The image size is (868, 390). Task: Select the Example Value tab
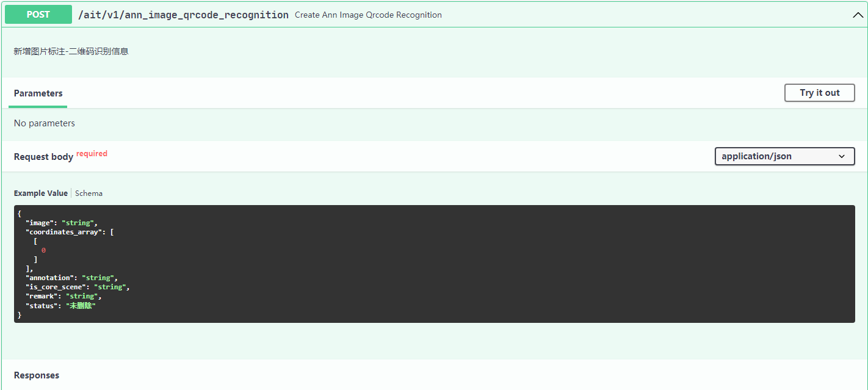click(41, 193)
